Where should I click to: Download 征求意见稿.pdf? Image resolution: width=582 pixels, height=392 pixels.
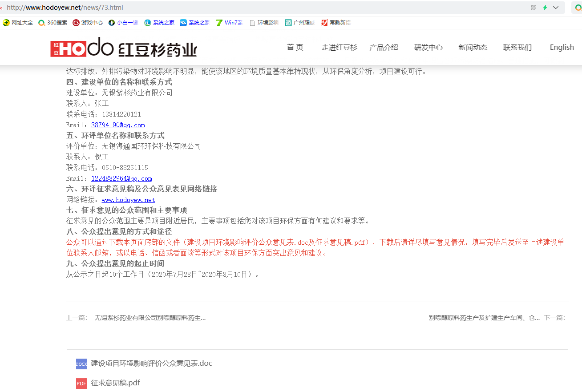click(116, 383)
